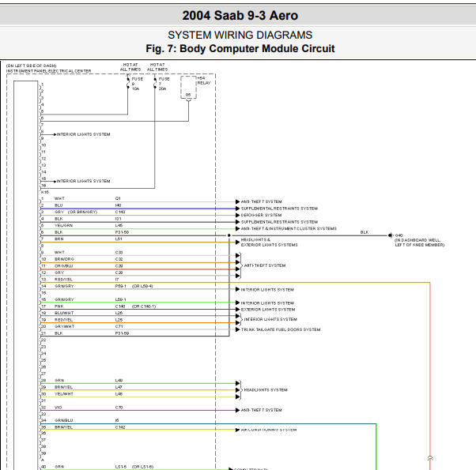Click the "(ON LEFT SIDE OF DASH)" note
This screenshot has height=470, width=476.
point(32,66)
